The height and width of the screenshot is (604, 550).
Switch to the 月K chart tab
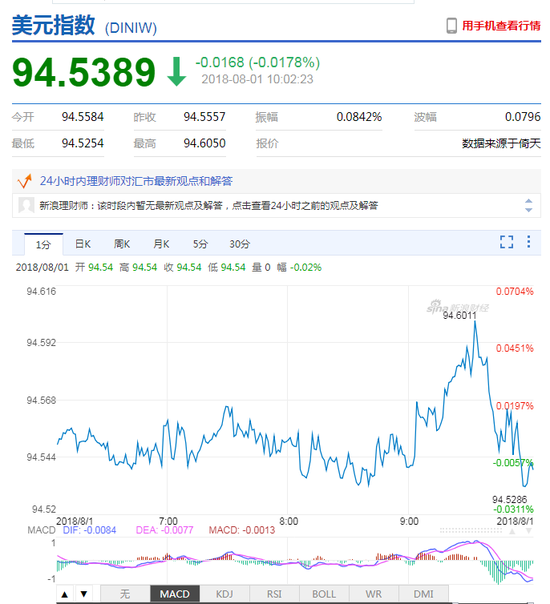point(161,244)
